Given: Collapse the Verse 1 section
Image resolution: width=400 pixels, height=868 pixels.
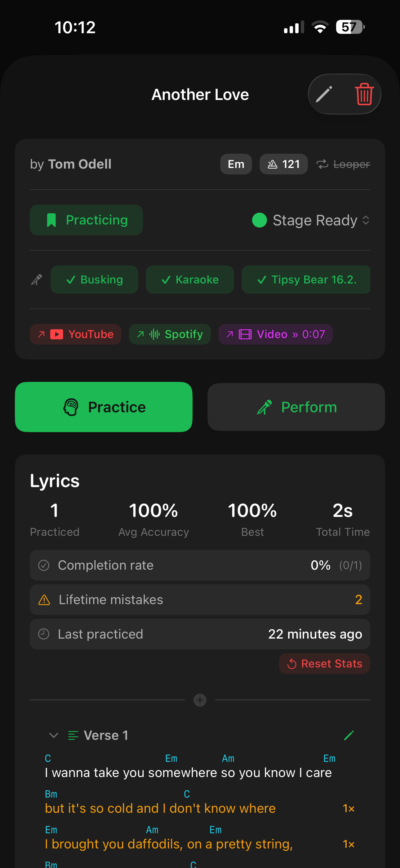Looking at the screenshot, I should (x=53, y=735).
